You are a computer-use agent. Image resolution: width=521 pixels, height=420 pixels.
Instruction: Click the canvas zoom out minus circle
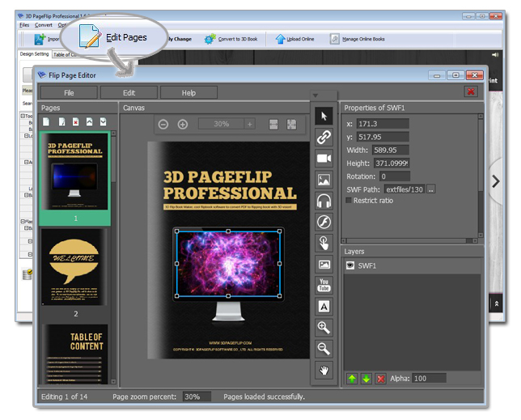[163, 125]
